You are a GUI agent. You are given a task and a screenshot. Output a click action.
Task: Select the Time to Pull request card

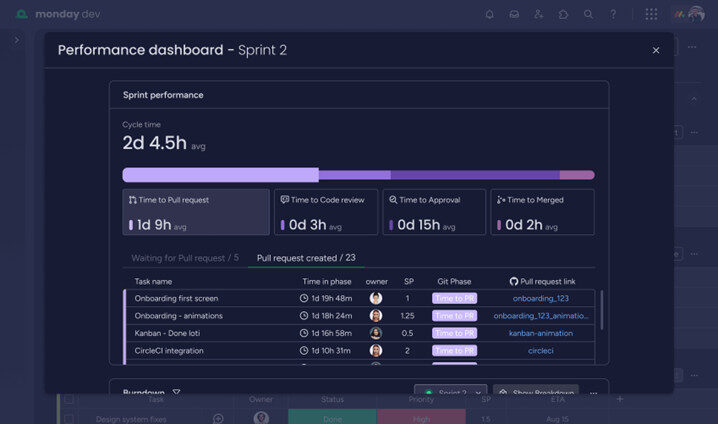click(196, 212)
